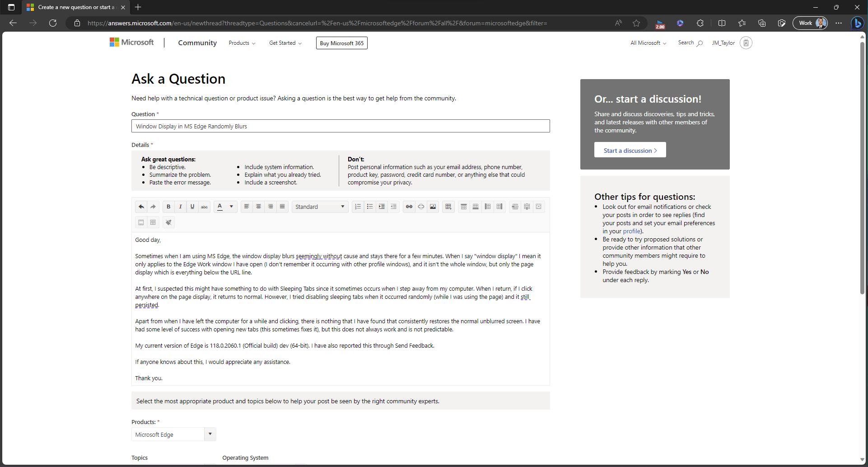Open the web capture screenshot icon

[781, 23]
